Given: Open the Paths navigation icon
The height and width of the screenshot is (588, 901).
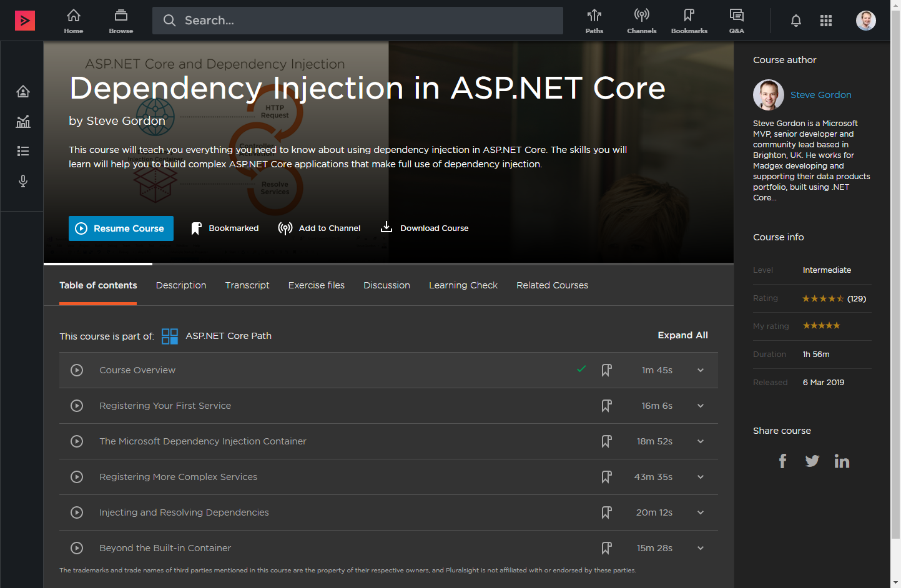Looking at the screenshot, I should tap(594, 21).
